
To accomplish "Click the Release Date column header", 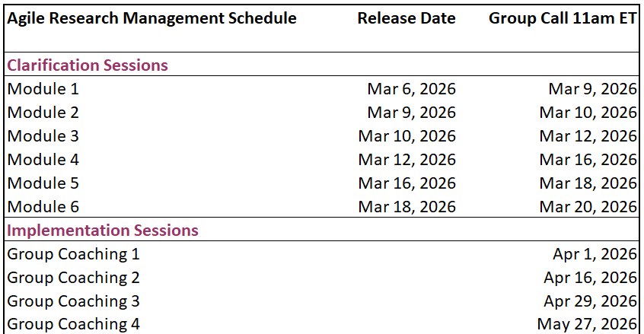I will tap(406, 17).
